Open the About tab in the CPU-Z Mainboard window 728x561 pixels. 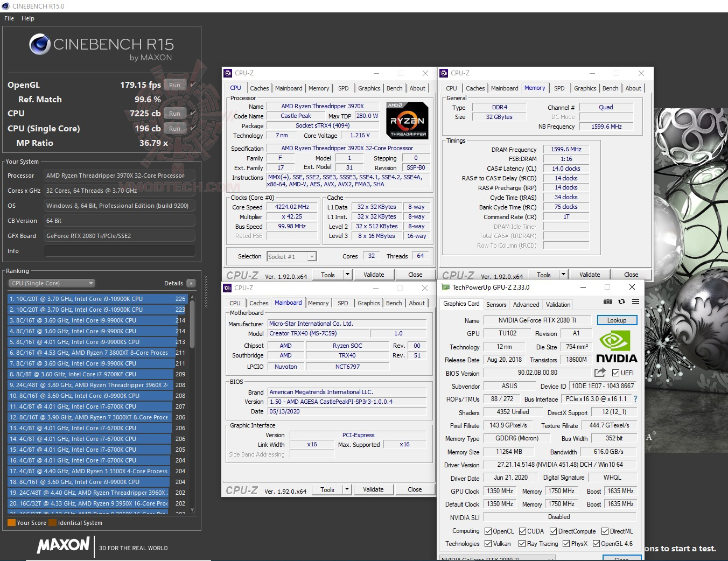417,303
